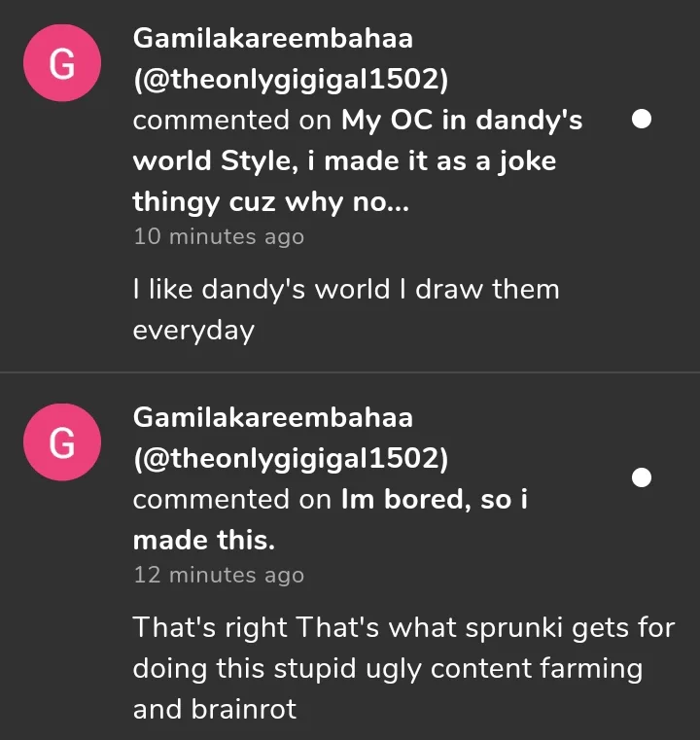Click the truncated title line 'thingy cuz why no...'
The height and width of the screenshot is (740, 700).
click(x=257, y=202)
